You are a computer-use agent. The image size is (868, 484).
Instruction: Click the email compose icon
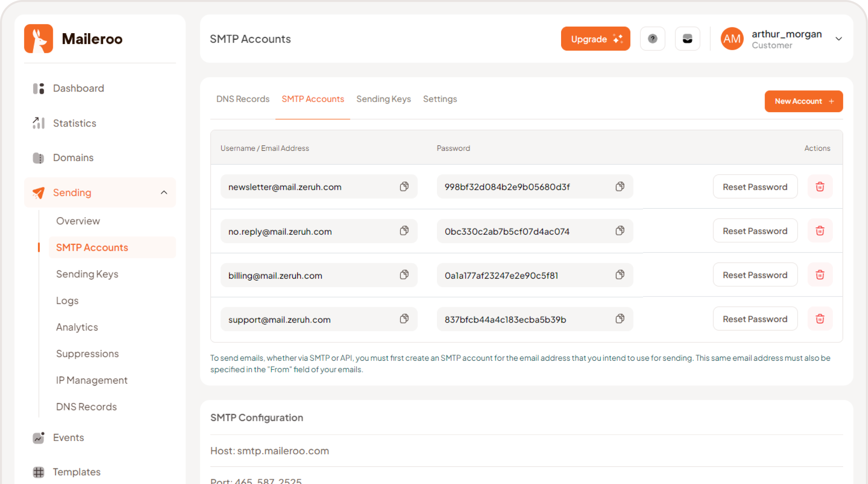pos(688,39)
